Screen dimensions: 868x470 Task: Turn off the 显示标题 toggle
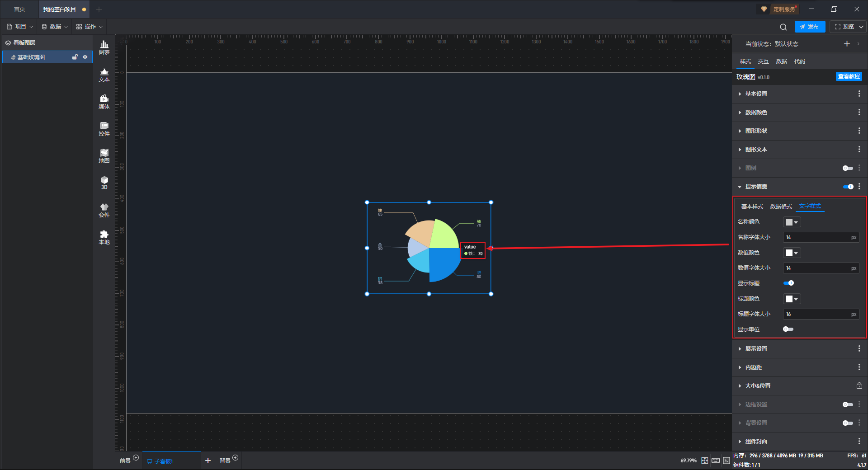(788, 283)
